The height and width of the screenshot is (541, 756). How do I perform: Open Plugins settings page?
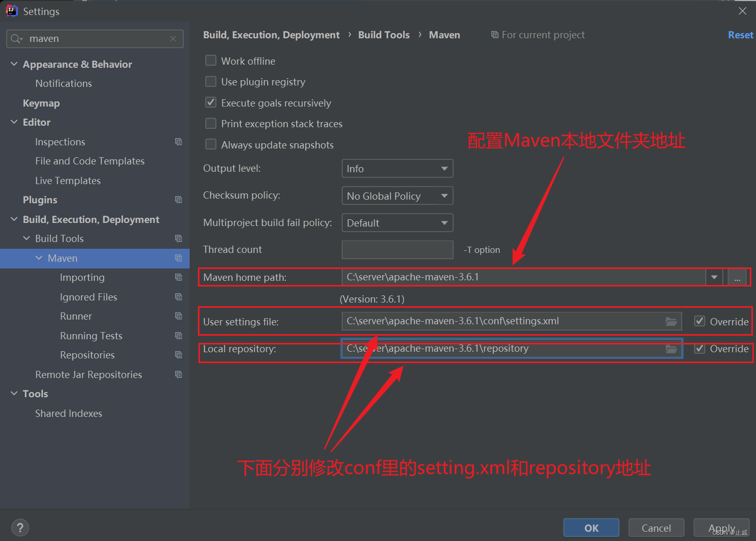[x=40, y=200]
